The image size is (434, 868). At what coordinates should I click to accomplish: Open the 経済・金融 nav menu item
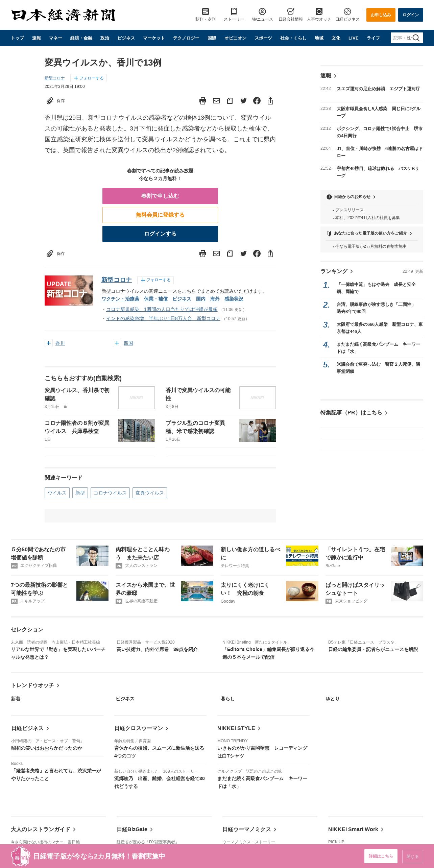pyautogui.click(x=81, y=38)
